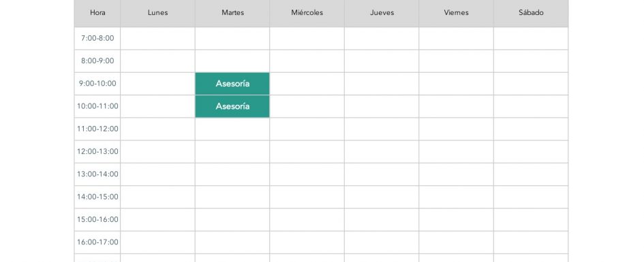Select the Lunes 7:00-8:00 cell
This screenshot has height=262, width=644.
click(157, 39)
